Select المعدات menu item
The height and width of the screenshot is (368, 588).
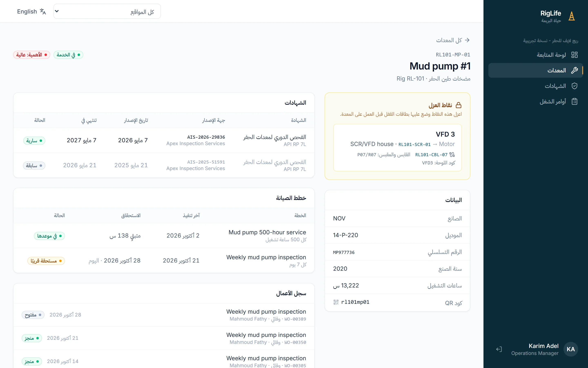[536, 70]
